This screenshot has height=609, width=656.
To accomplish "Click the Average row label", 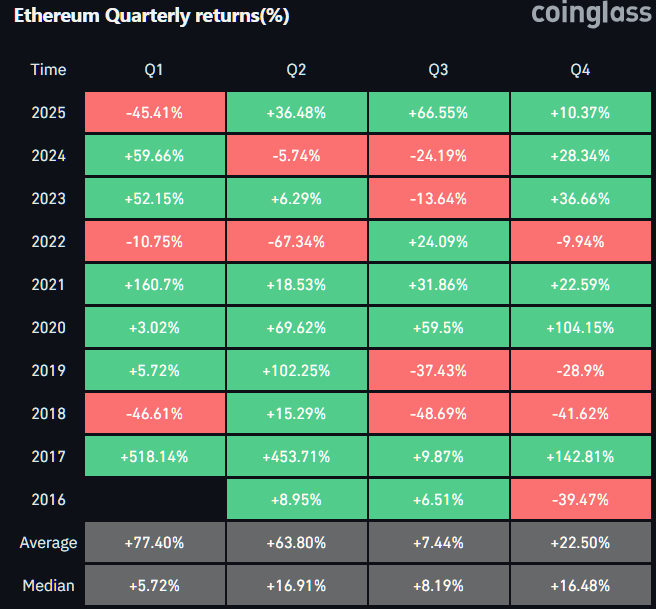I will coord(48,542).
